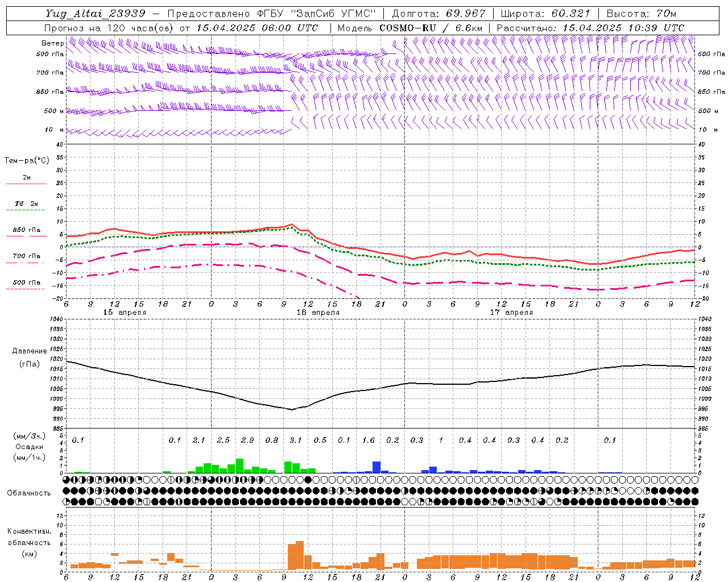Select the date label 15 апреля
728x582 pixels.
pyautogui.click(x=125, y=313)
